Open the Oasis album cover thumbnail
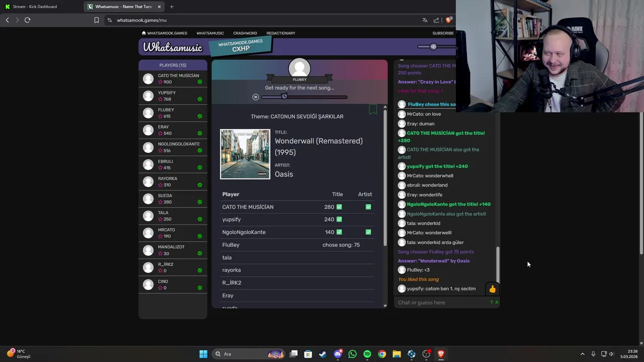This screenshot has height=362, width=644. click(245, 154)
